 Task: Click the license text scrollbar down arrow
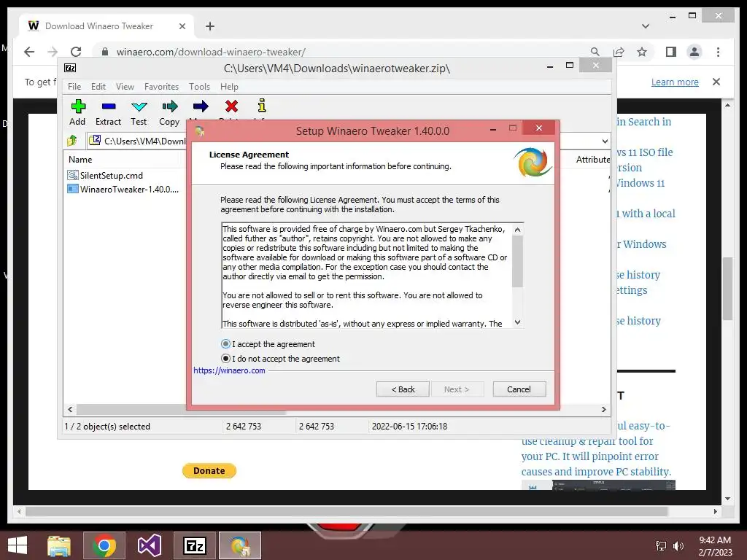518,322
